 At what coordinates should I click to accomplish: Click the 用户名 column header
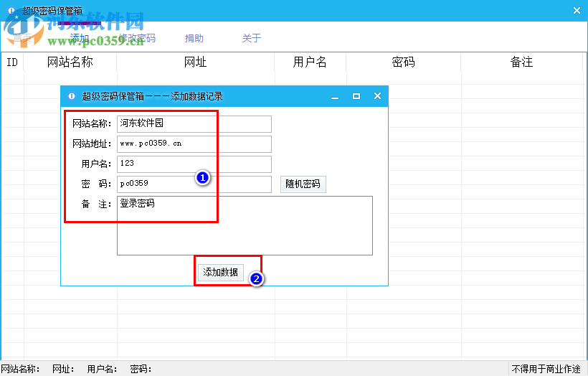310,62
